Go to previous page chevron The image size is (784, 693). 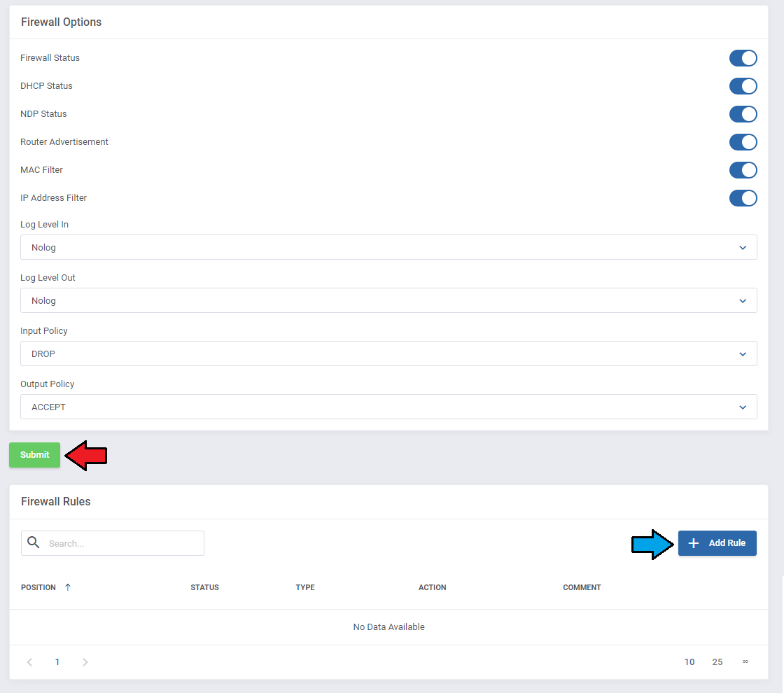tap(29, 662)
